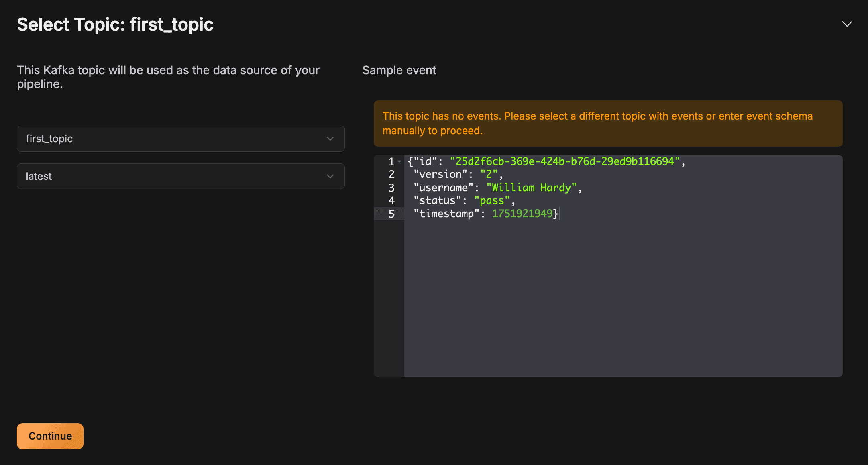Click the timestamp value 1751921949
This screenshot has height=465, width=868.
coord(522,214)
